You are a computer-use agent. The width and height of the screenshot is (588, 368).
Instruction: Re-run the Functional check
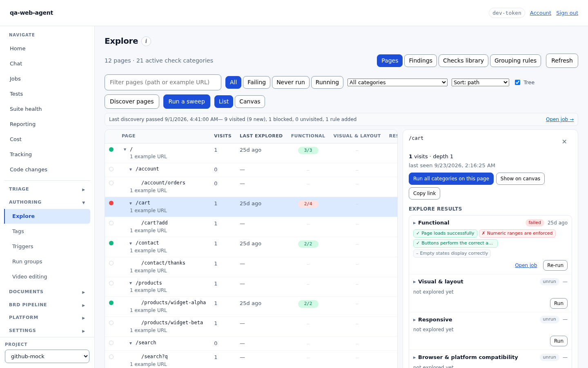coord(555,265)
